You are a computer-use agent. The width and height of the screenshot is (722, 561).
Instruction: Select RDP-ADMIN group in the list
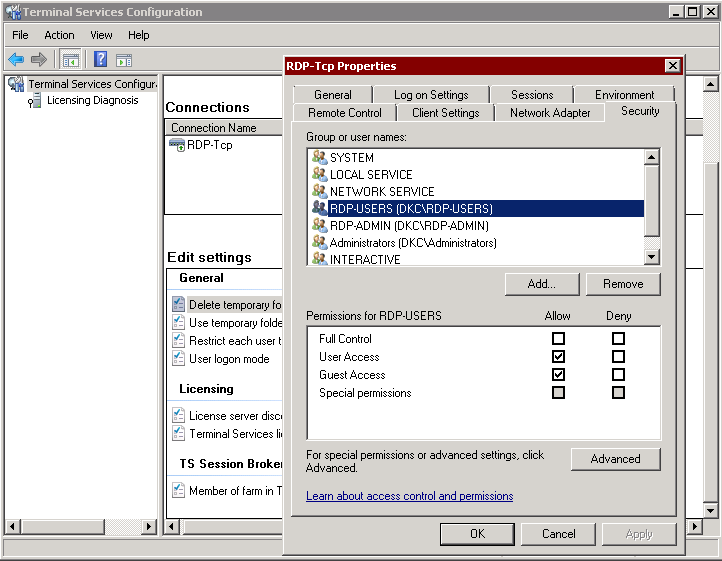coord(409,226)
